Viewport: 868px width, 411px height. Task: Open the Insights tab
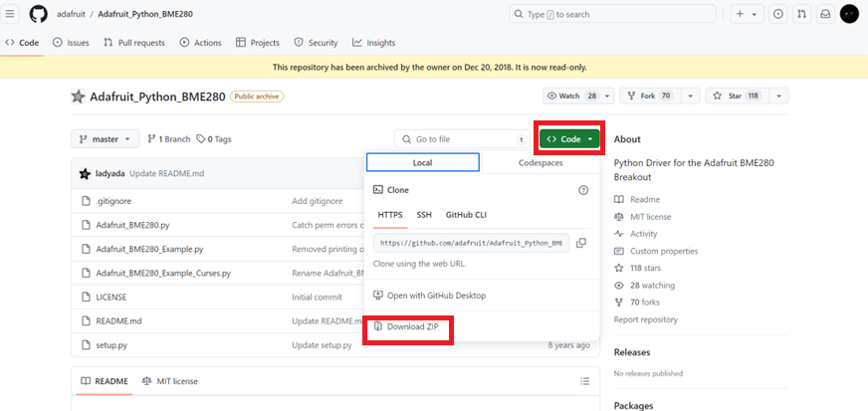coord(374,43)
